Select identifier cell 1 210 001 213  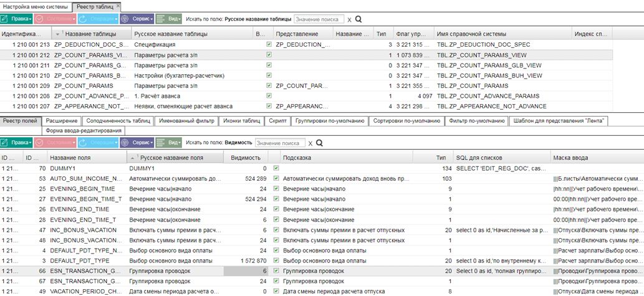tap(26, 44)
